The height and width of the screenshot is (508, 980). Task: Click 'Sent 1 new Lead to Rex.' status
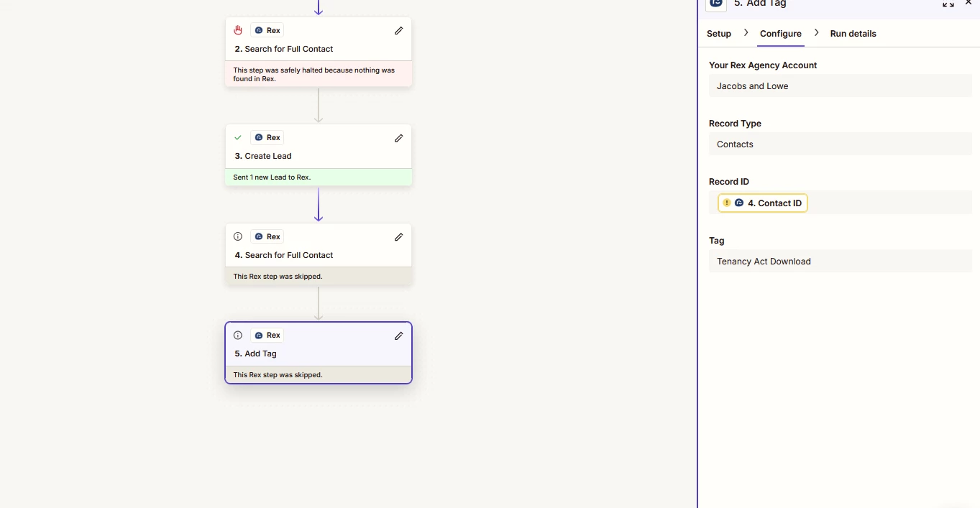[319, 177]
